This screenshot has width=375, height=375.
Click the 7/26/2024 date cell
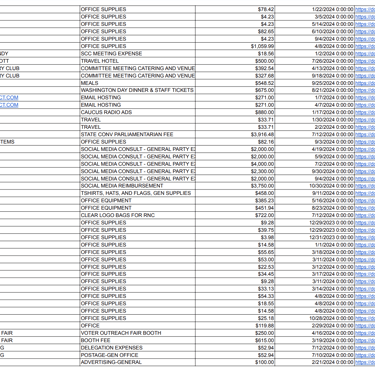[x=315, y=61]
